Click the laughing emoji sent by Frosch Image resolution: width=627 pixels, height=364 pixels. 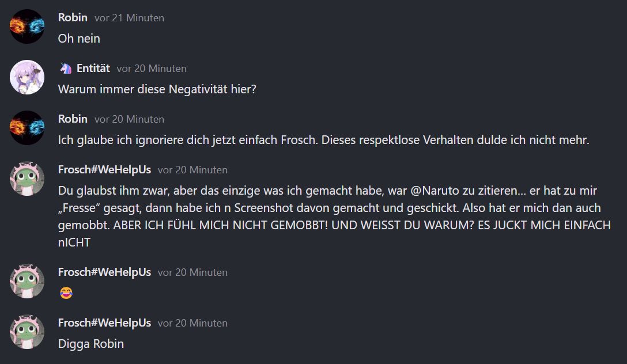coord(66,293)
